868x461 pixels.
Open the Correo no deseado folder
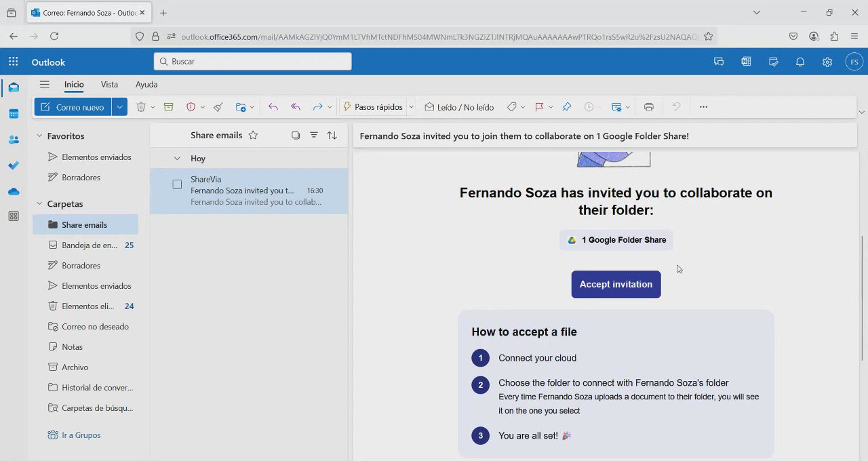tap(85, 327)
